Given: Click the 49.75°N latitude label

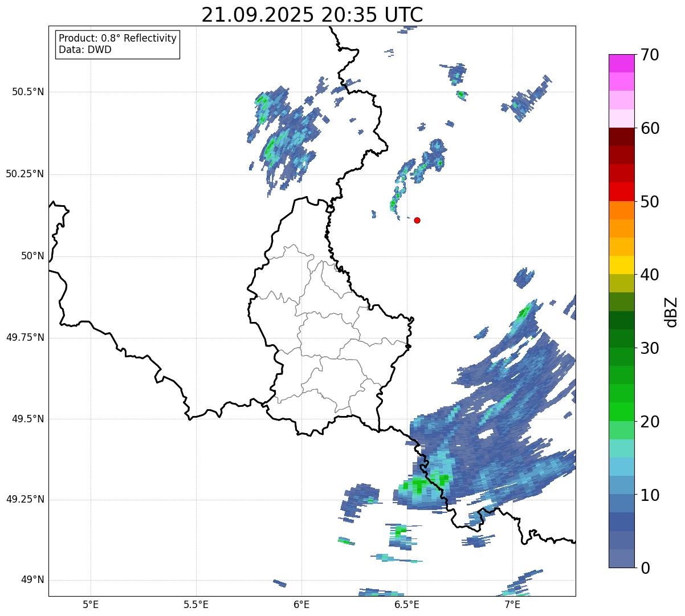Looking at the screenshot, I should click(x=25, y=337).
